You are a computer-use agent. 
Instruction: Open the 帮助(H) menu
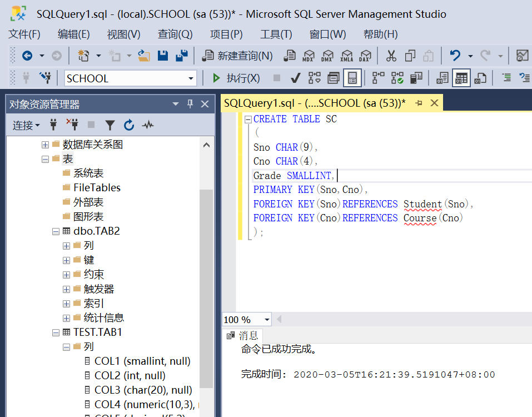point(381,34)
